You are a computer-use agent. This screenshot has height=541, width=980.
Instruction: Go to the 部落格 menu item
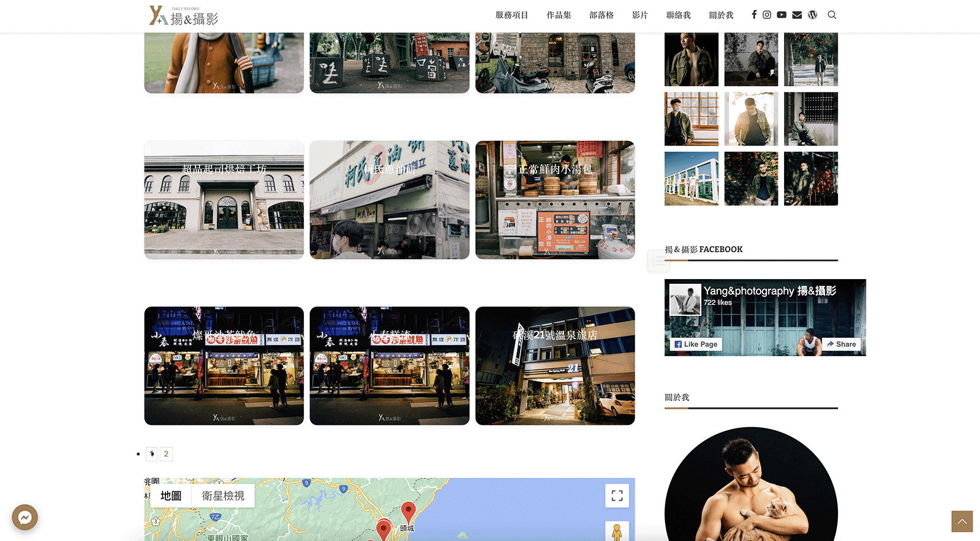[x=601, y=15]
